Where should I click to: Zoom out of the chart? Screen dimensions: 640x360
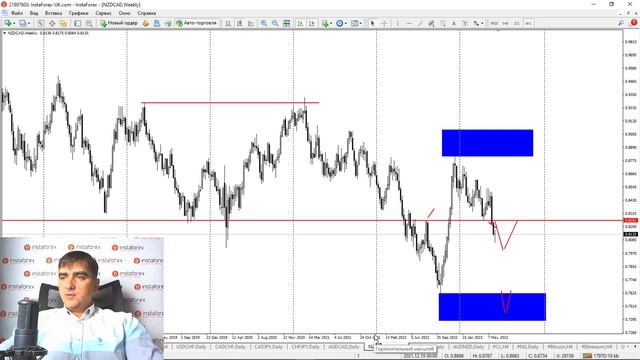point(275,23)
